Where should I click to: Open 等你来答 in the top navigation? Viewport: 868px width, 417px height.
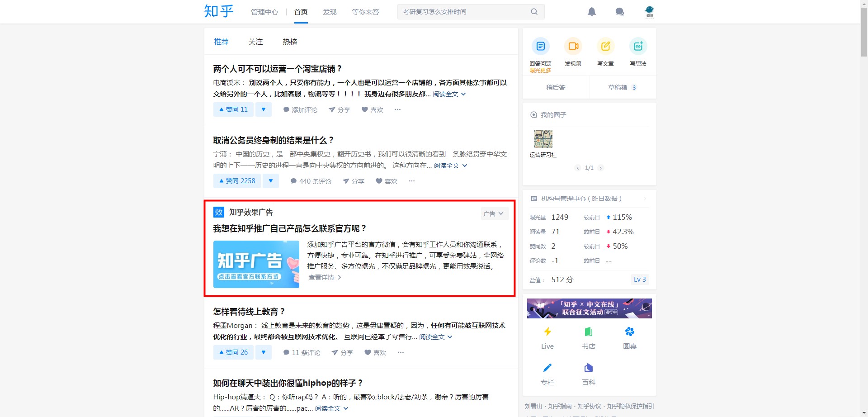click(365, 12)
